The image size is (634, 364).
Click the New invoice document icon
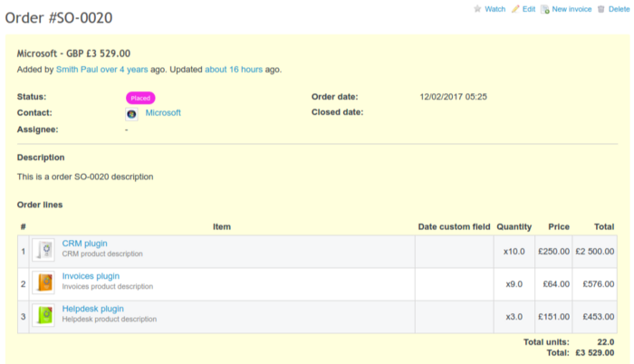coord(544,9)
